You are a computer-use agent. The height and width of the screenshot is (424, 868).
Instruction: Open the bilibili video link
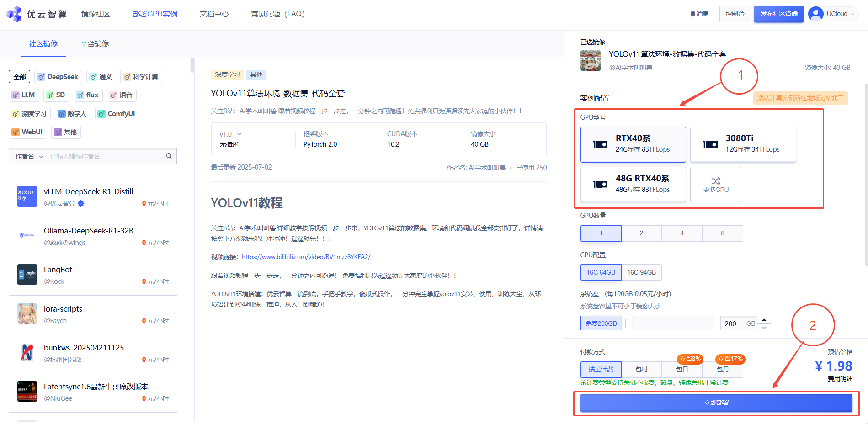coord(306,257)
